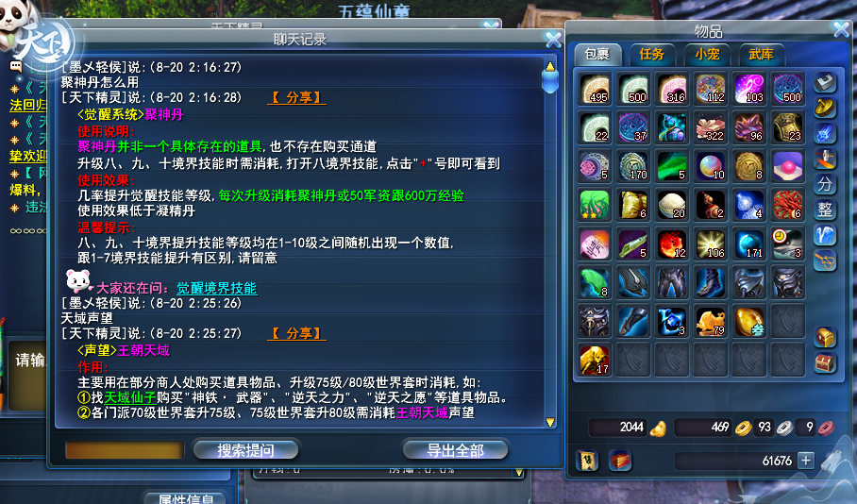Viewport: 857px width, 504px height.
Task: Click scroll-up arrow of chat log
Action: click(x=550, y=67)
